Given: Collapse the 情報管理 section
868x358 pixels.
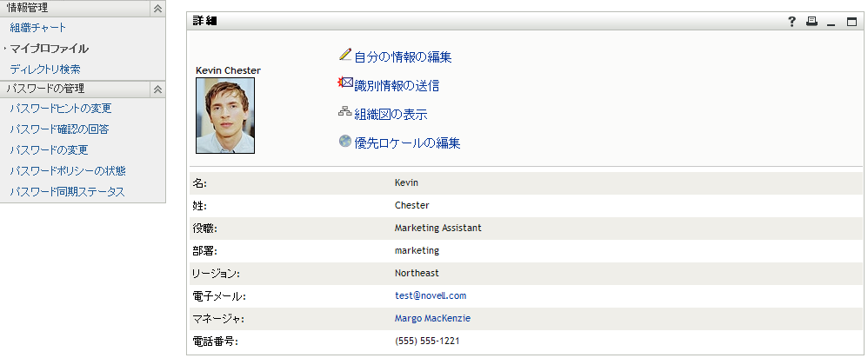Looking at the screenshot, I should coord(157,8).
